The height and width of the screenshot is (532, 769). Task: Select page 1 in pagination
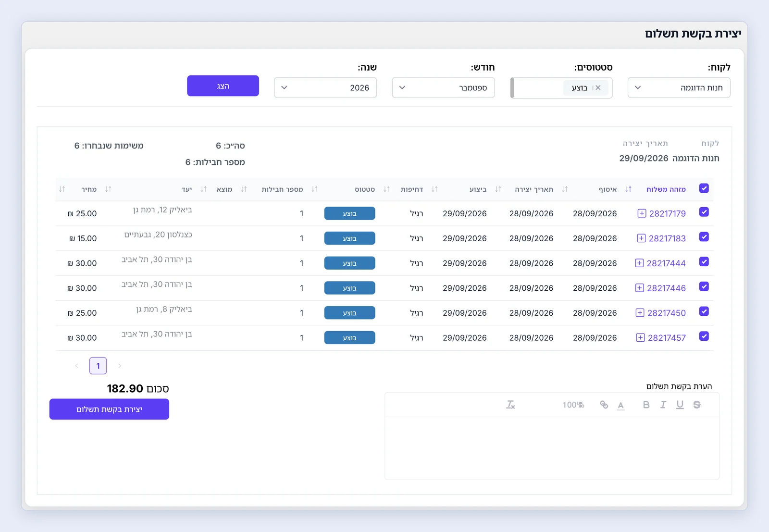98,366
